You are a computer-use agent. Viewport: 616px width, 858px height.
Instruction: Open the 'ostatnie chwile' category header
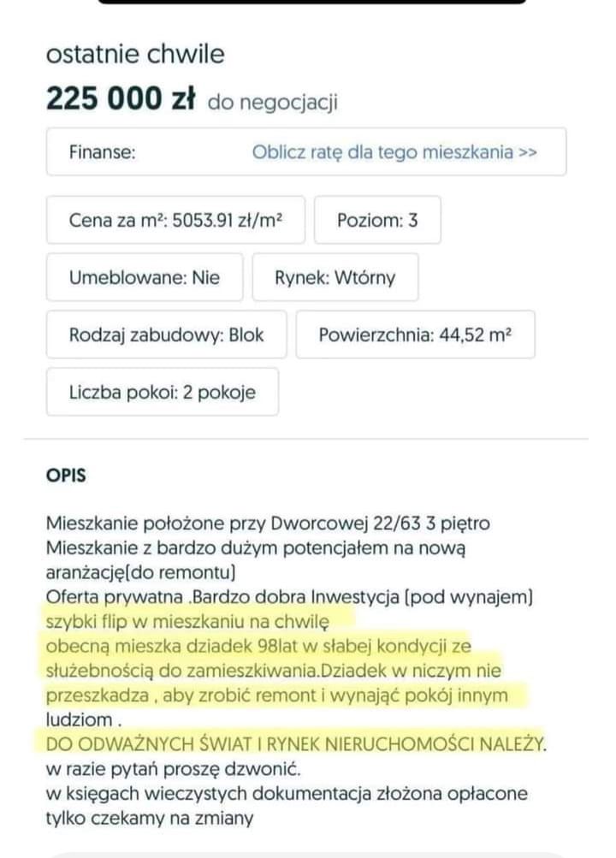pos(135,54)
